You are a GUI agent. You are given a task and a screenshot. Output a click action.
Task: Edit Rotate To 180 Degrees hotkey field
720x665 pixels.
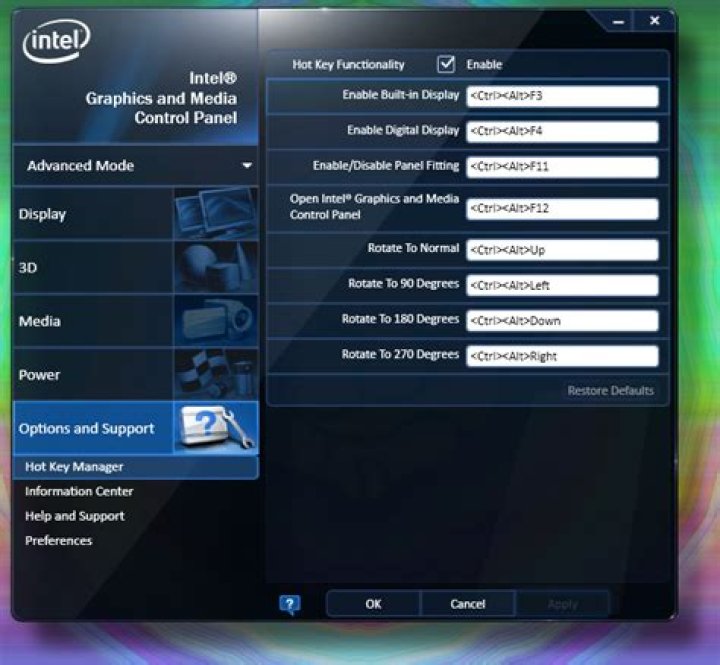[x=562, y=321]
